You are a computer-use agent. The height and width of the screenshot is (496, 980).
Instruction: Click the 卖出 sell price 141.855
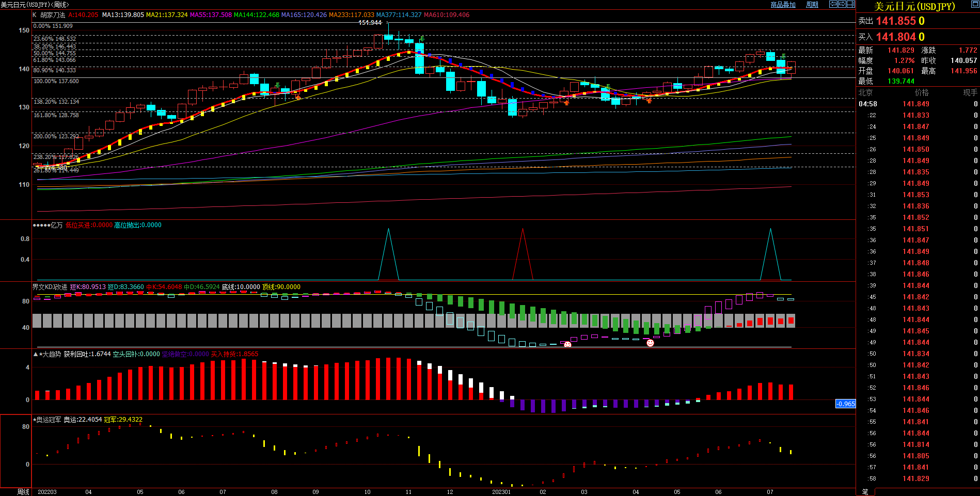[x=900, y=21]
